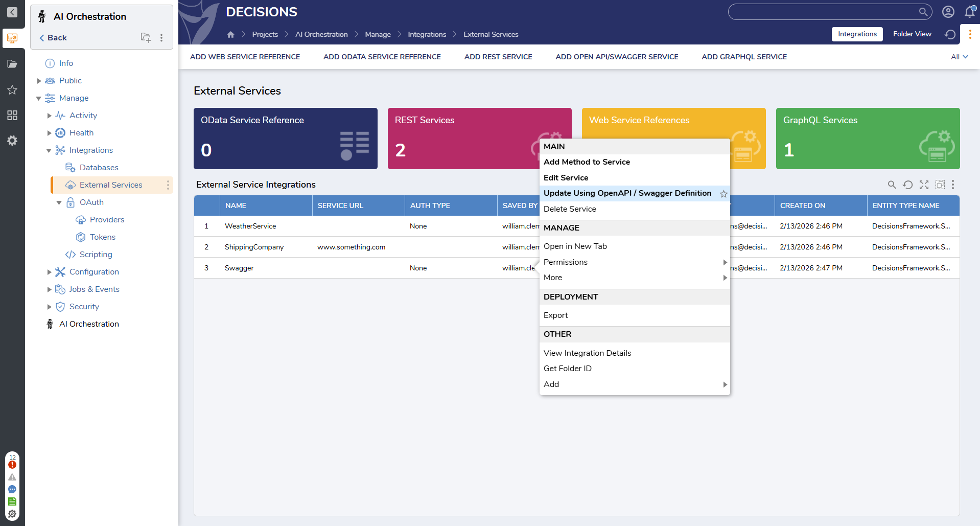The height and width of the screenshot is (526, 980).
Task: Expand the Public tree node
Action: click(39, 81)
